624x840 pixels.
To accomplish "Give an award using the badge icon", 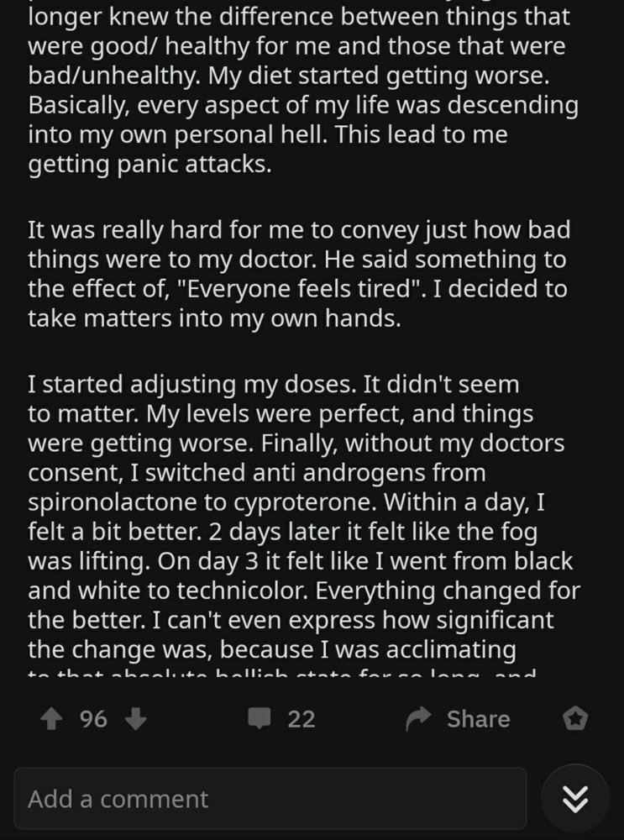I will click(575, 719).
